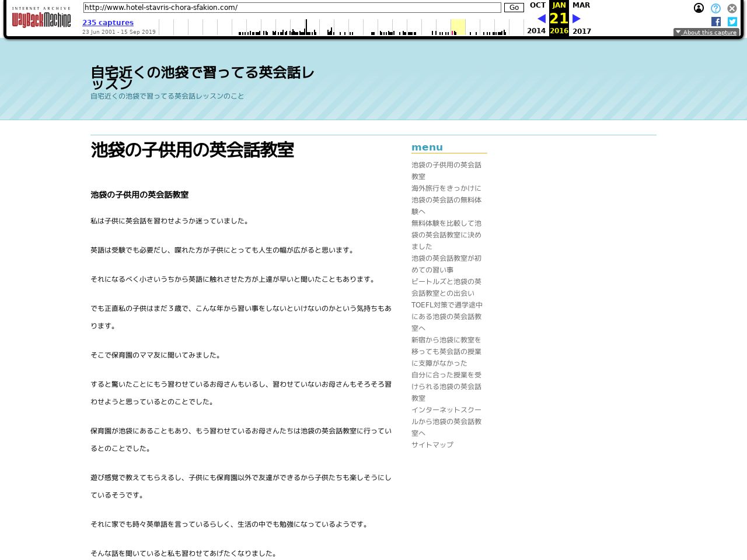Open the サイトマップ menu link
The width and height of the screenshot is (747, 560).
coord(432,444)
